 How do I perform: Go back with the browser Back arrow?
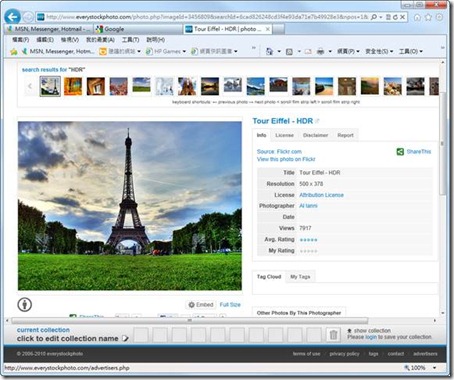[x=13, y=17]
